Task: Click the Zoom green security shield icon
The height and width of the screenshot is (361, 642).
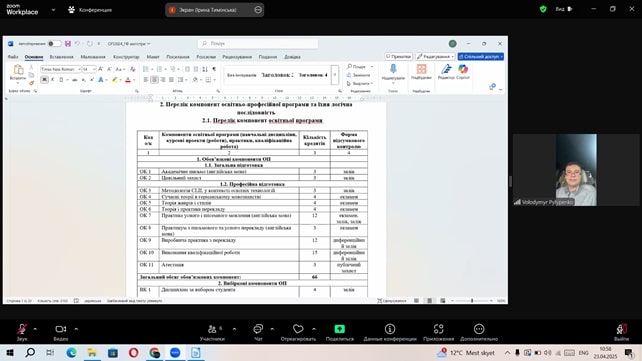Action: (543, 9)
